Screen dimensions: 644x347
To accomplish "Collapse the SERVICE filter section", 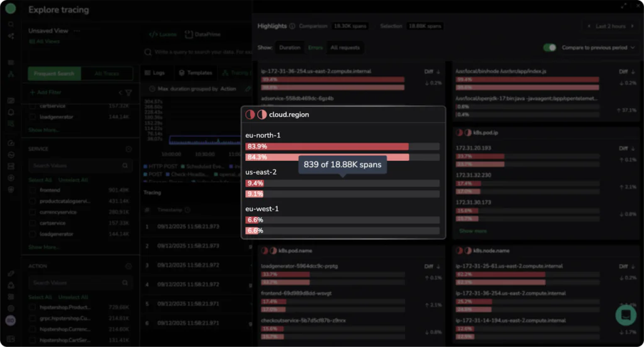I will 128,149.
